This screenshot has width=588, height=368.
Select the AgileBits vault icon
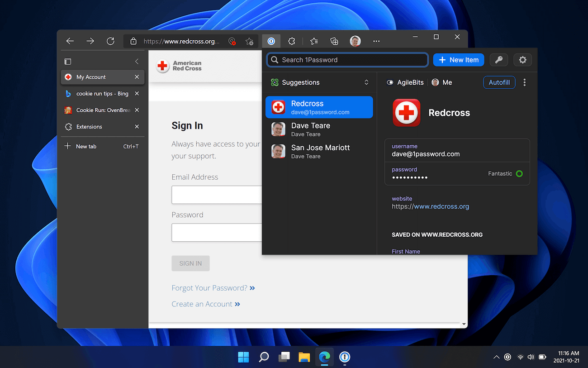(390, 82)
